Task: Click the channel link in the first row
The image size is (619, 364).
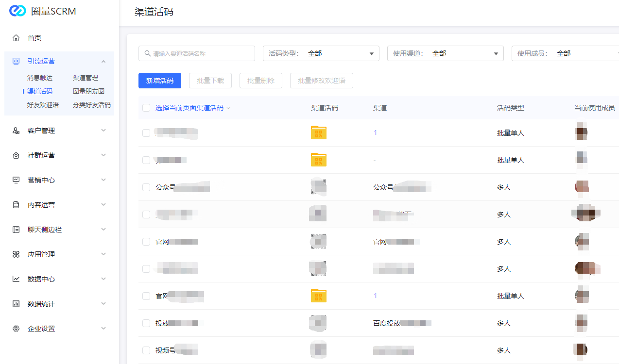Action: pos(375,133)
